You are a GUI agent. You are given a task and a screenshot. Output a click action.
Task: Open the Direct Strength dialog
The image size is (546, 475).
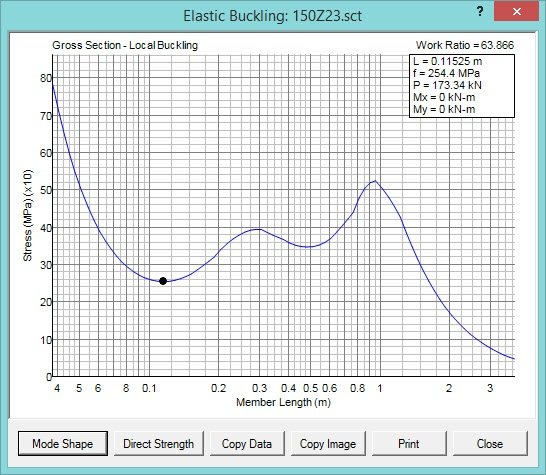pyautogui.click(x=158, y=443)
